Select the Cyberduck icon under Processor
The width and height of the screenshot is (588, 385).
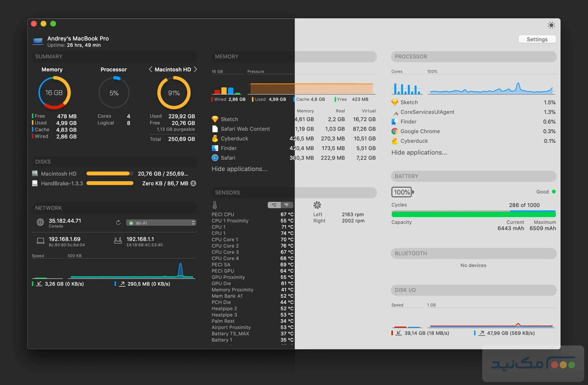394,141
